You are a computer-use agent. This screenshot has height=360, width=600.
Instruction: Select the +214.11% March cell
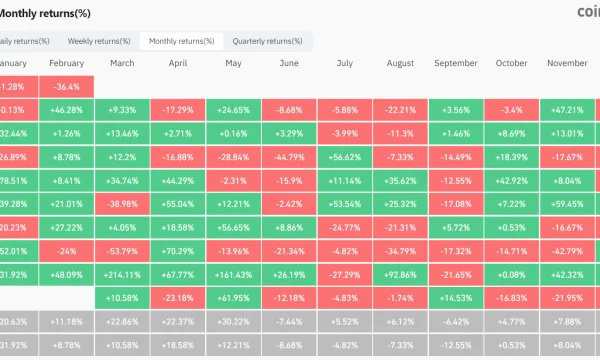coord(122,275)
